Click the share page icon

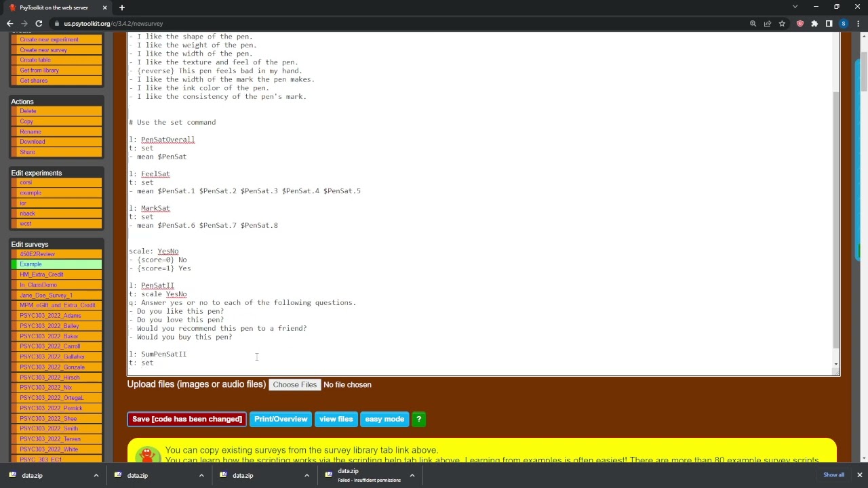tap(768, 24)
